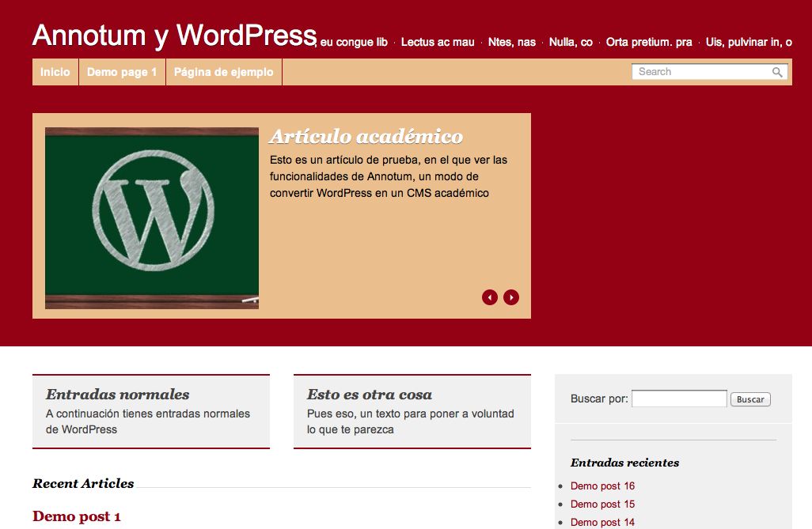Click the 'A continuación tienes entradas normales' text
812x529 pixels.
[x=148, y=421]
